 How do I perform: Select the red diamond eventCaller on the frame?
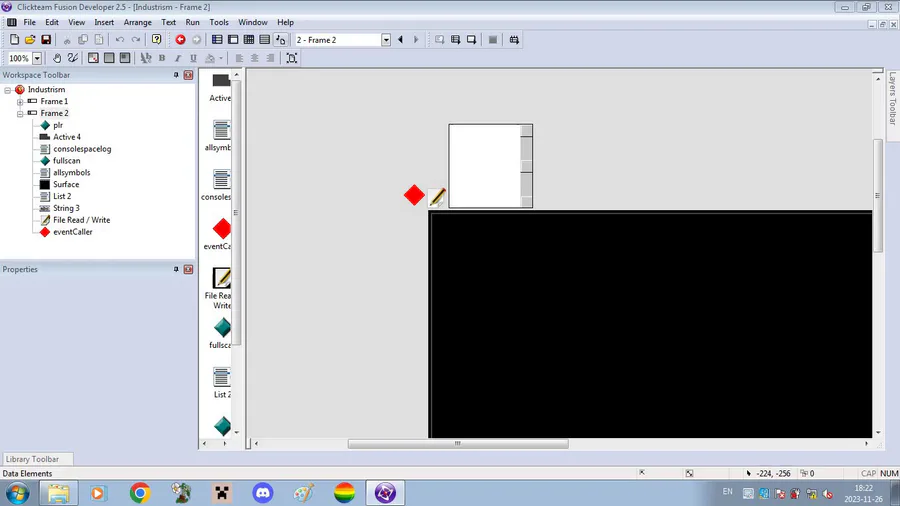[x=414, y=195]
